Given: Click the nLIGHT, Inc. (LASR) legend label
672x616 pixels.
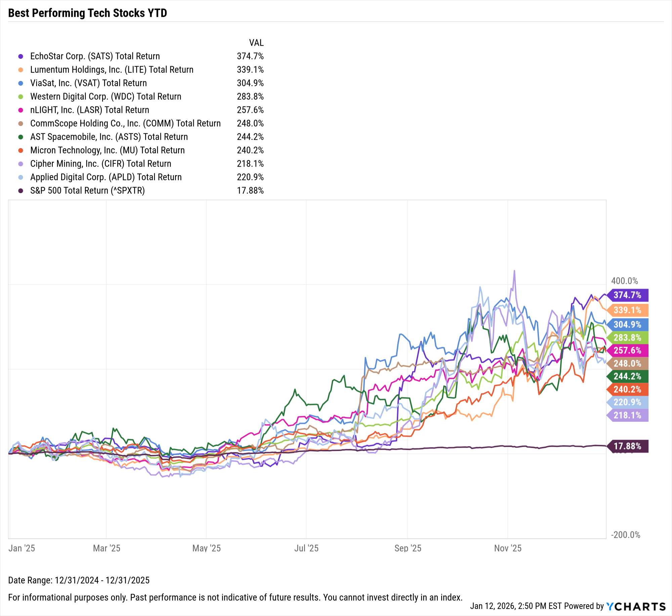Looking at the screenshot, I should click(x=89, y=110).
